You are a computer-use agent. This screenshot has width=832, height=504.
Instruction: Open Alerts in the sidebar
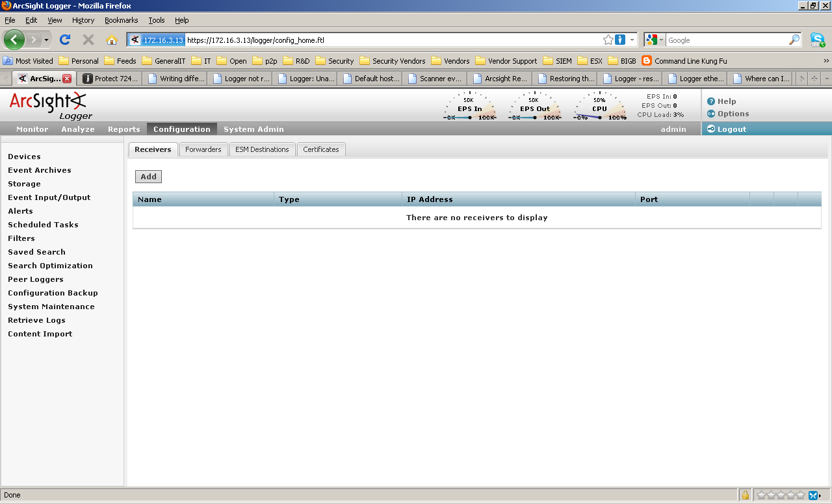(x=20, y=211)
